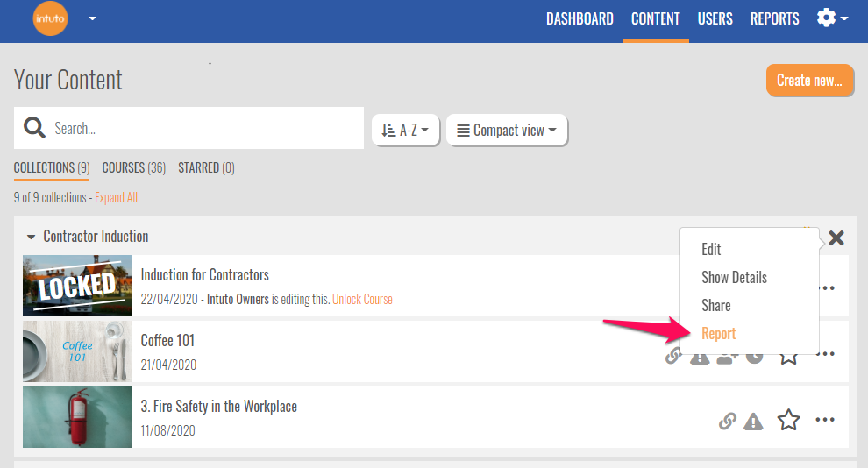Open more options for Induction for Contractors
The image size is (868, 468).
pyautogui.click(x=825, y=287)
